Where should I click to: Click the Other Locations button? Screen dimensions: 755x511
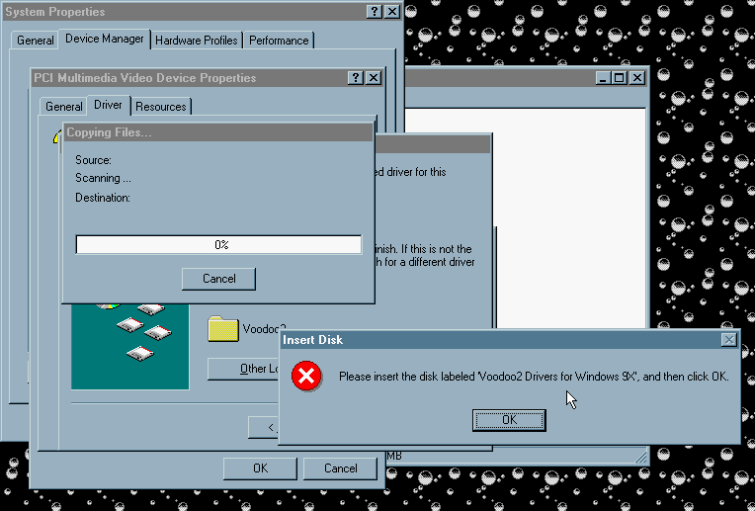pyautogui.click(x=244, y=369)
